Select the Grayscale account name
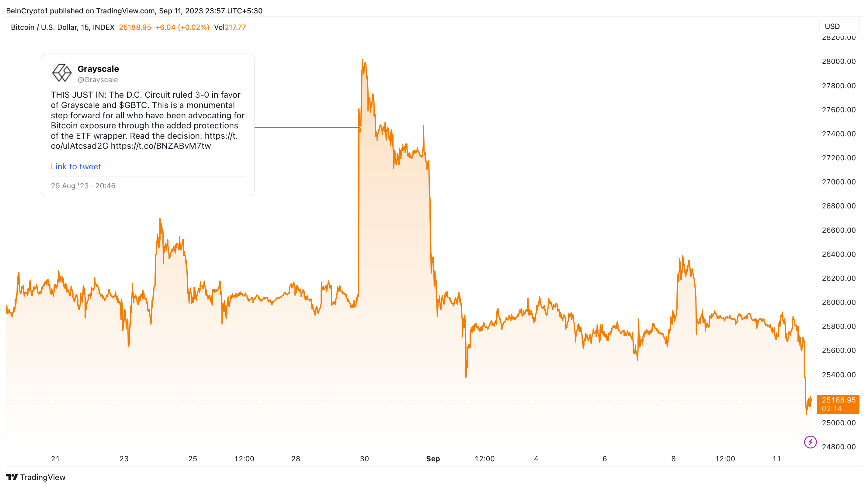 coord(98,69)
